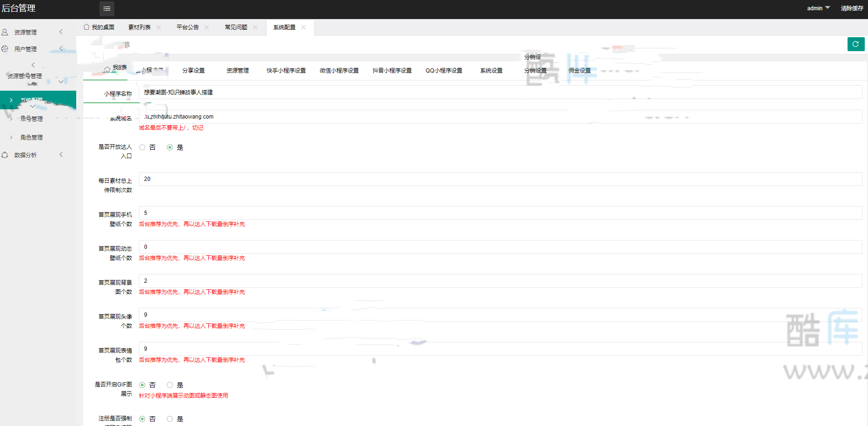Viewport: 868px width, 426px height.
Task: Open the 分销设置 tab
Action: [535, 71]
